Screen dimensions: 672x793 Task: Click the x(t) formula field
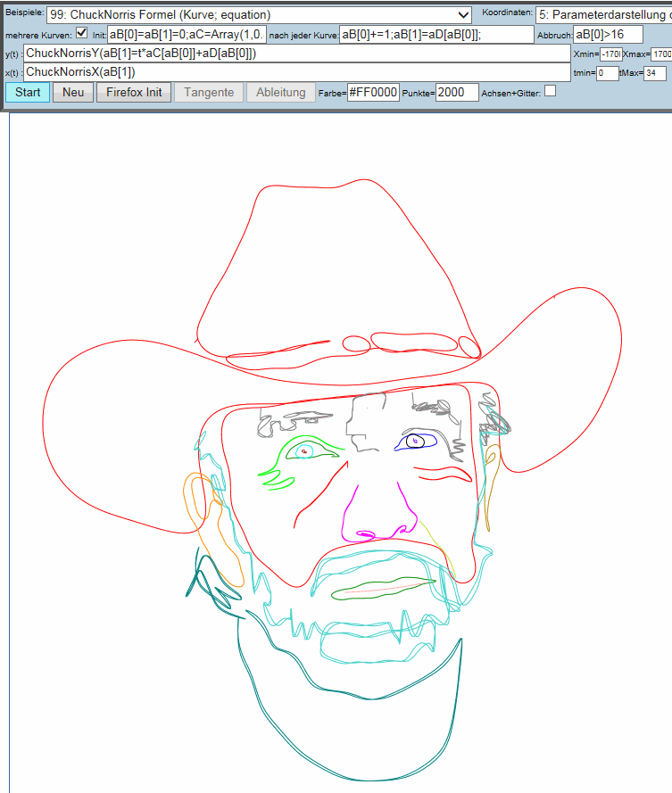tap(297, 72)
